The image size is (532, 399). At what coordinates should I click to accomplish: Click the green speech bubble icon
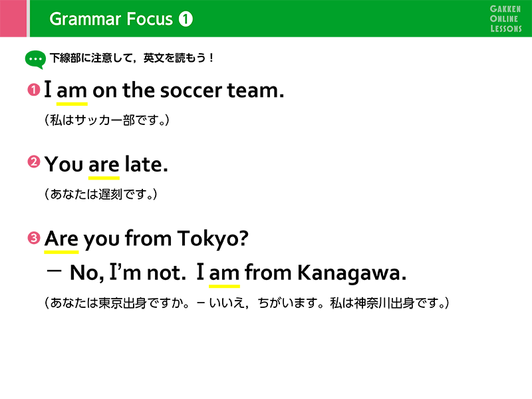35,59
